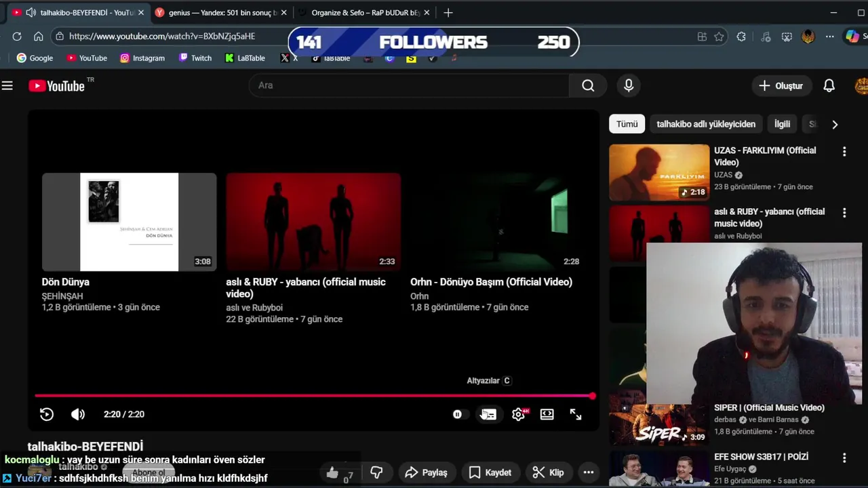Dislike the video with thumbs down
Viewport: 868px width, 488px height.
[376, 472]
